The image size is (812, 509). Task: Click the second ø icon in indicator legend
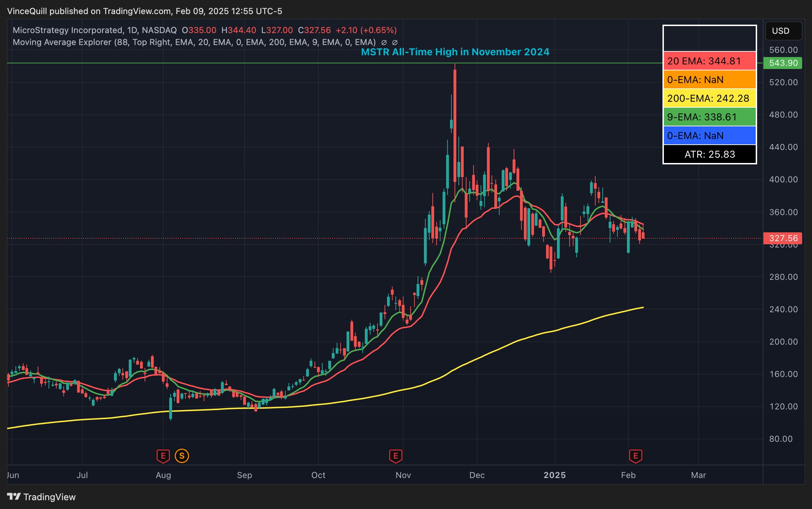pyautogui.click(x=395, y=42)
